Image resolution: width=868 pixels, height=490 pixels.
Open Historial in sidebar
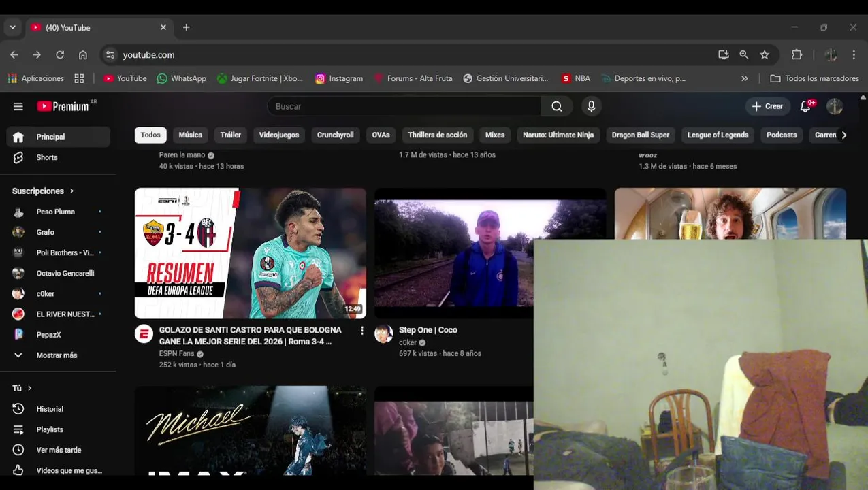(59, 409)
